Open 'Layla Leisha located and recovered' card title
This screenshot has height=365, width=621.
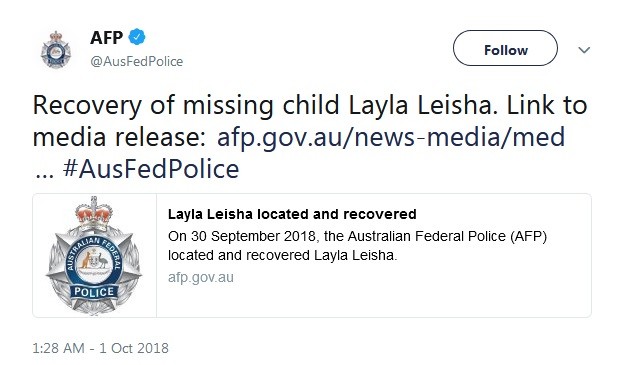coord(292,214)
